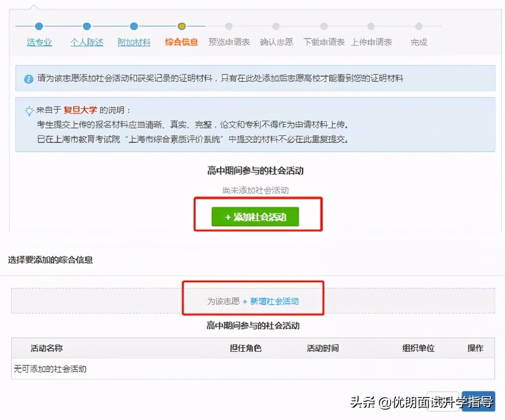Select the 综合信息 step label
505x420 pixels.
click(x=181, y=42)
